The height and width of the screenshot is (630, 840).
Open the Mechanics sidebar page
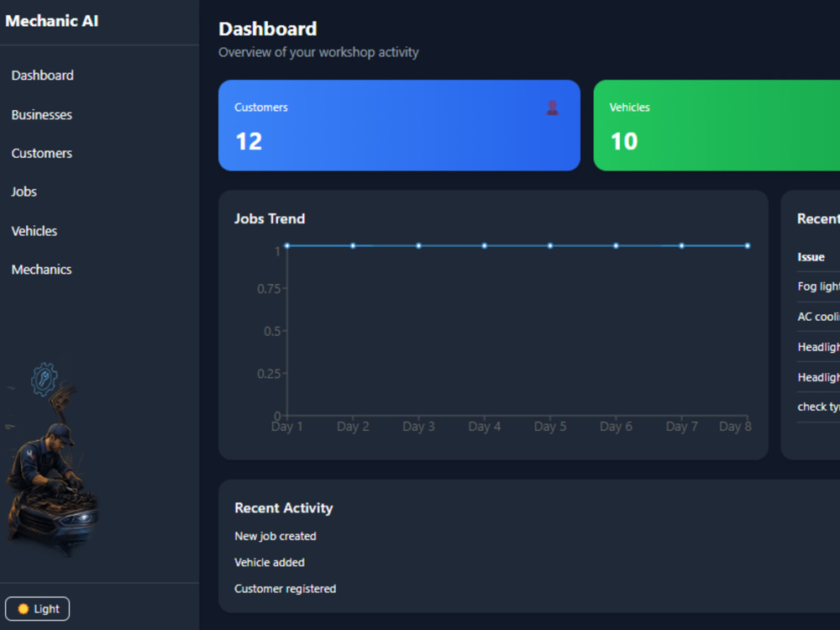41,270
